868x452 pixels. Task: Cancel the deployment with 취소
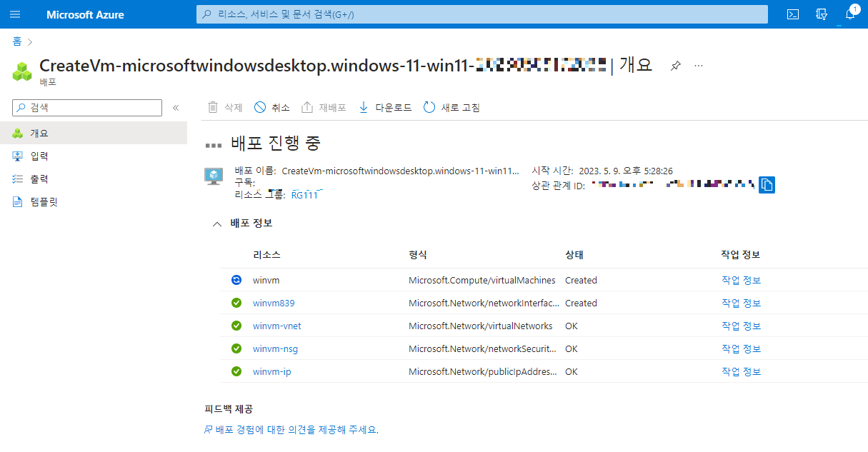tap(272, 108)
